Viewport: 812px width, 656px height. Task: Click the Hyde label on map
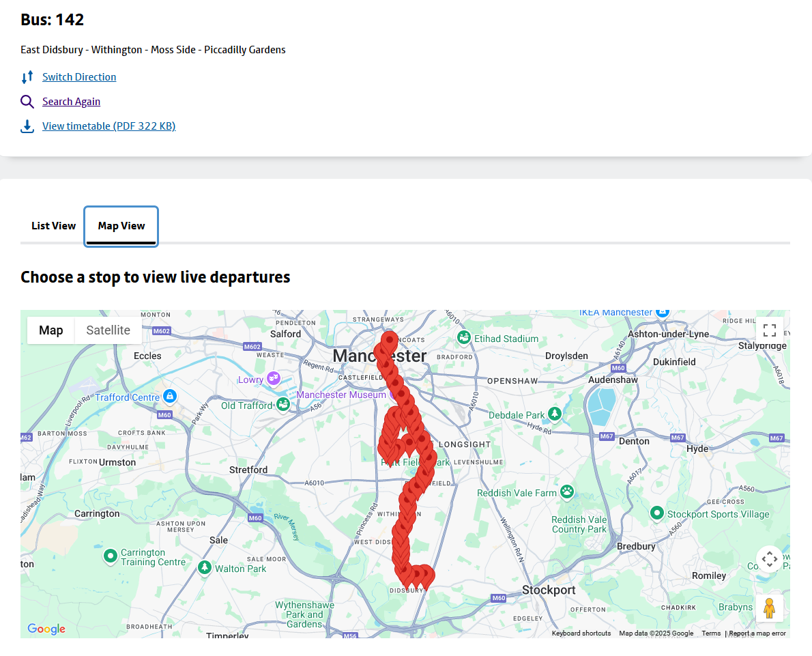coord(697,448)
